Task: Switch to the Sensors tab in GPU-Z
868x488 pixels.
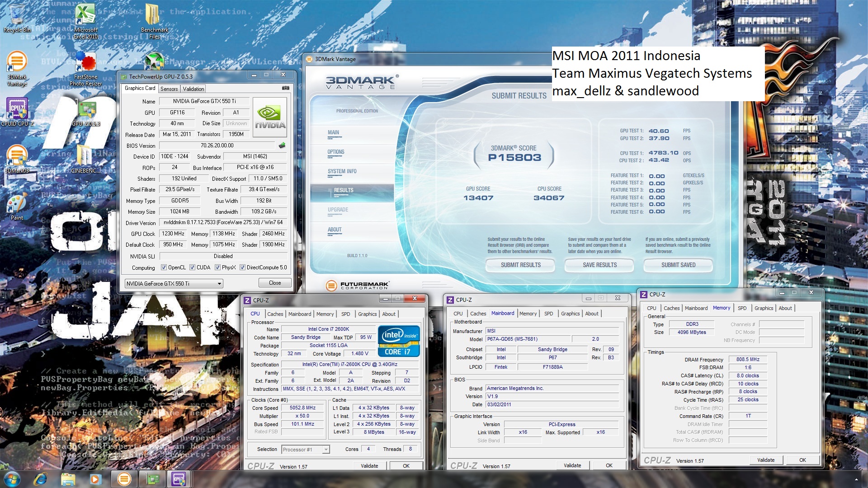Action: click(x=169, y=89)
